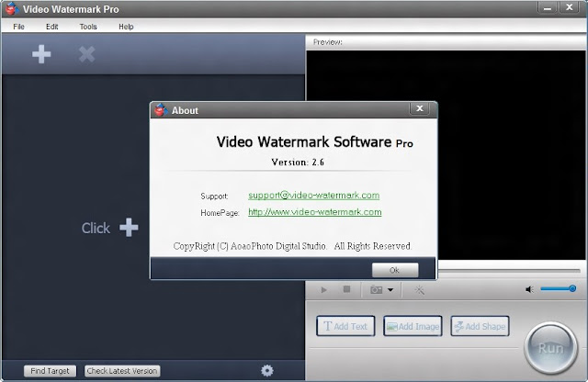Image resolution: width=588 pixels, height=382 pixels.
Task: Click the Ok button in About dialog
Action: point(395,270)
